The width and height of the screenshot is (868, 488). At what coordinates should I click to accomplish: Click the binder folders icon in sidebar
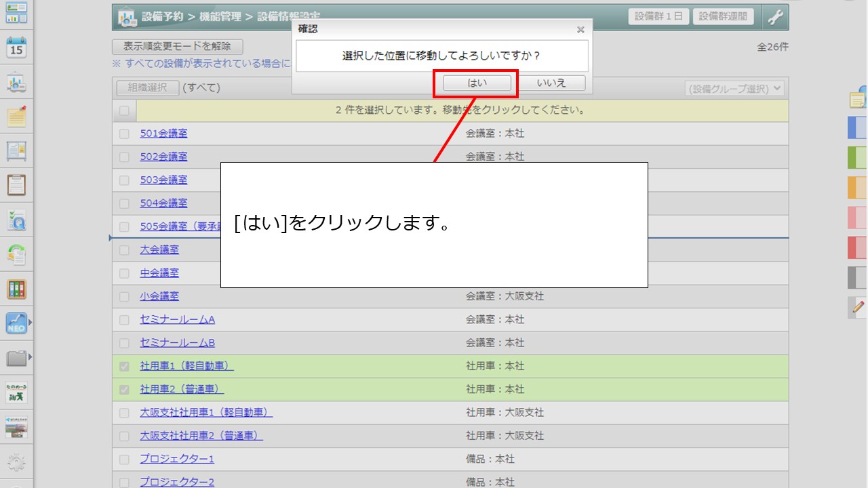coord(16,289)
